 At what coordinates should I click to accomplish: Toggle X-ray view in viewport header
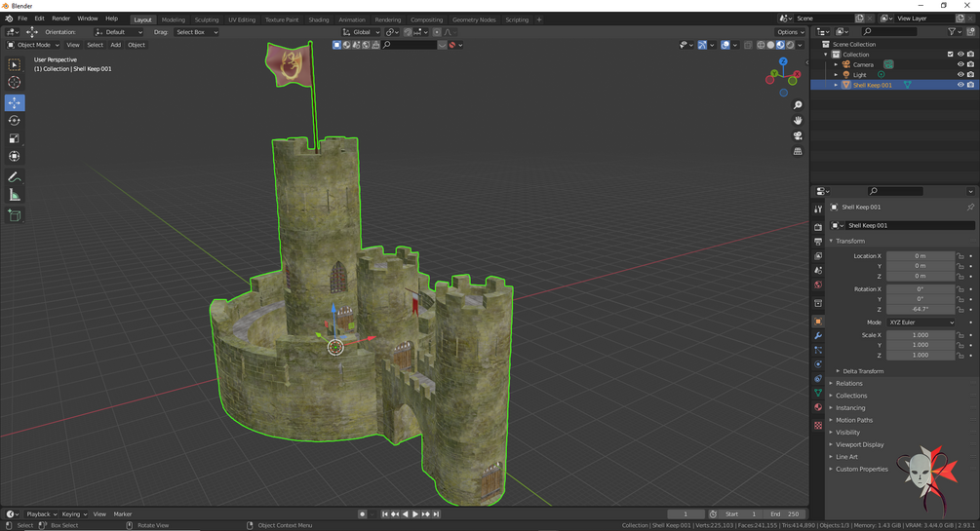pyautogui.click(x=748, y=45)
